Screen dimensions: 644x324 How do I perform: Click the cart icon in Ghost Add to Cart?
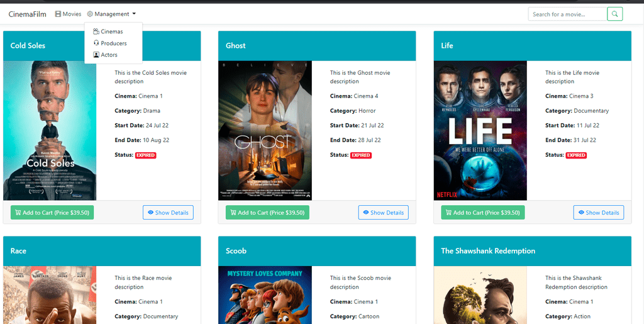pyautogui.click(x=233, y=213)
